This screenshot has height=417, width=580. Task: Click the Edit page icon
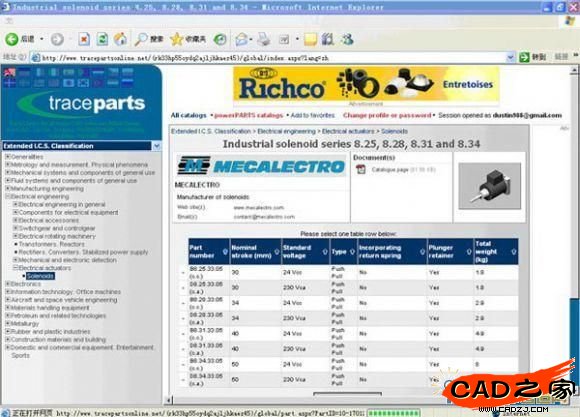coord(284,39)
